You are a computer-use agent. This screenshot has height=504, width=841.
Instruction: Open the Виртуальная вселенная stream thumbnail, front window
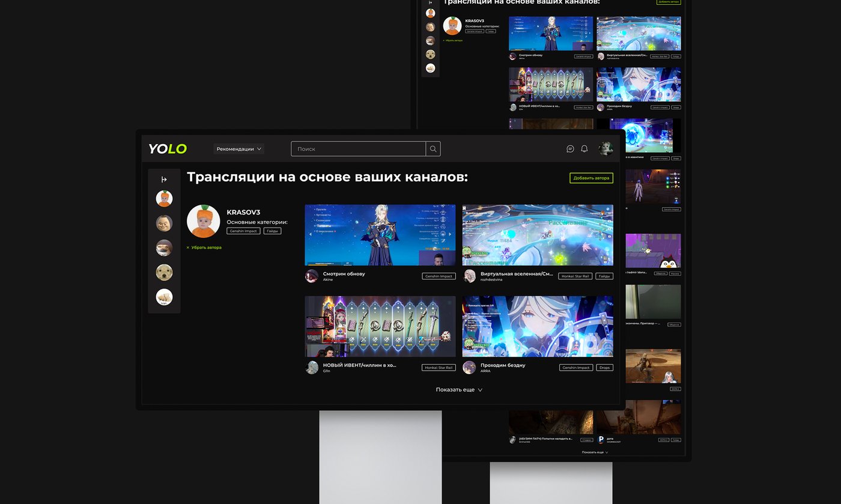(x=538, y=235)
